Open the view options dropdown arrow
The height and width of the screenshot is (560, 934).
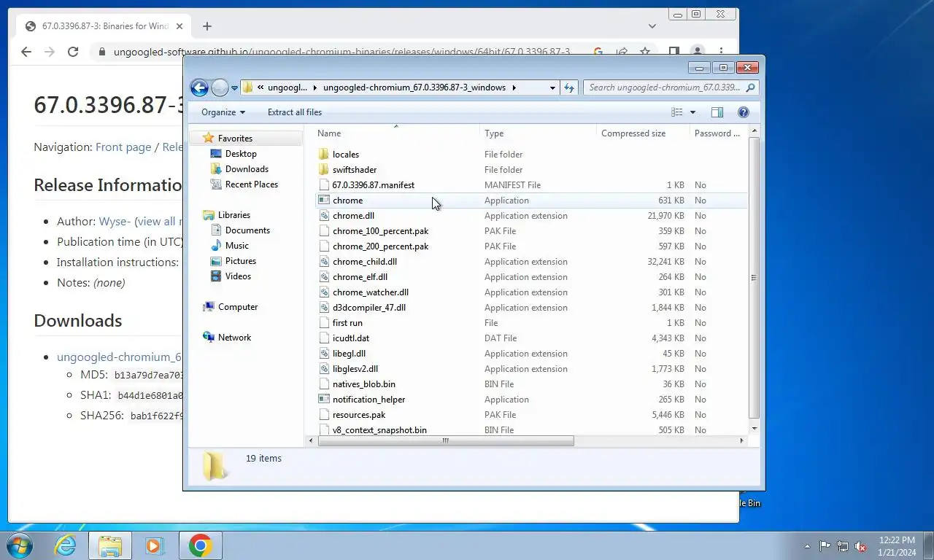click(x=692, y=112)
